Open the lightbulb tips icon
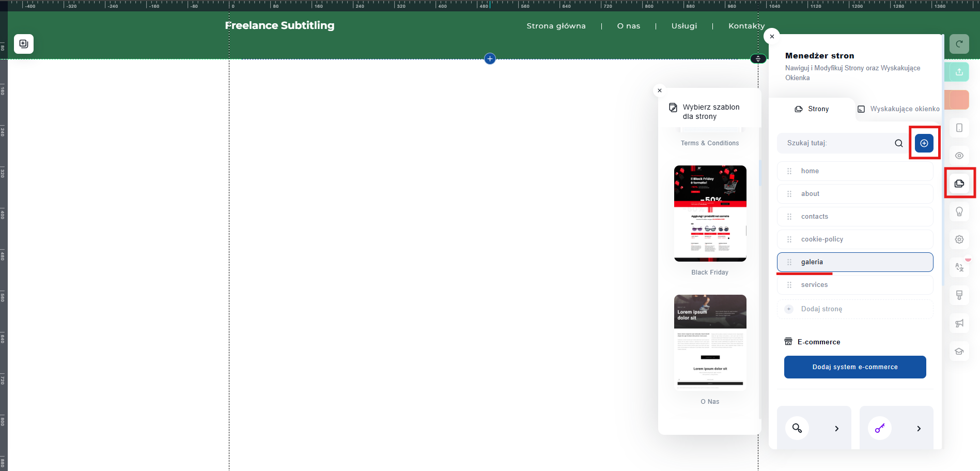 click(x=959, y=211)
